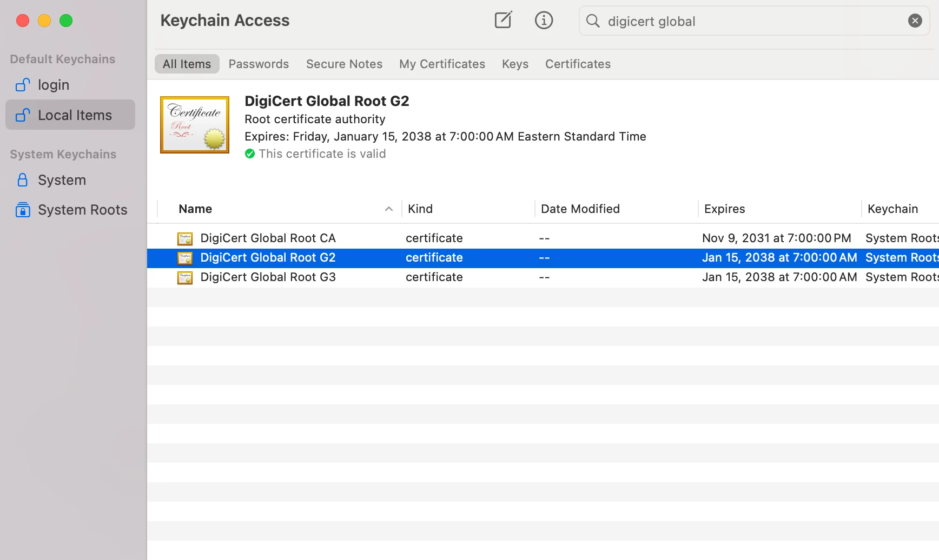939x560 pixels.
Task: Select the DigiCert Global Root CA row
Action: click(x=543, y=238)
